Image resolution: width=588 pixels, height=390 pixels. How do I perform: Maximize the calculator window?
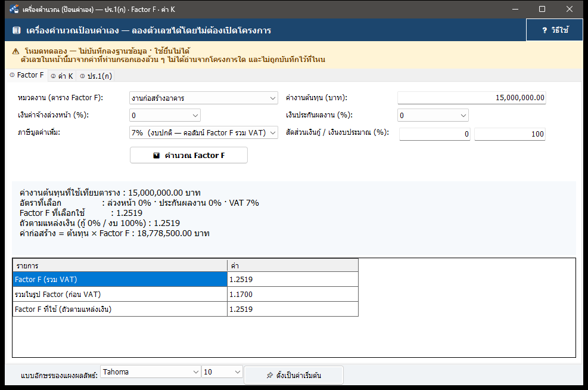point(542,9)
